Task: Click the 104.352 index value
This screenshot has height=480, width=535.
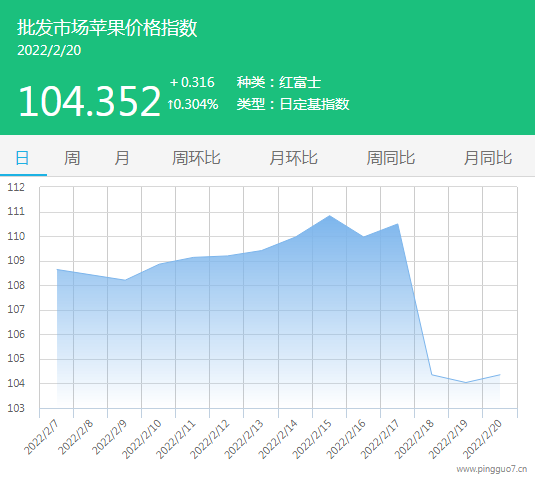Action: (89, 101)
